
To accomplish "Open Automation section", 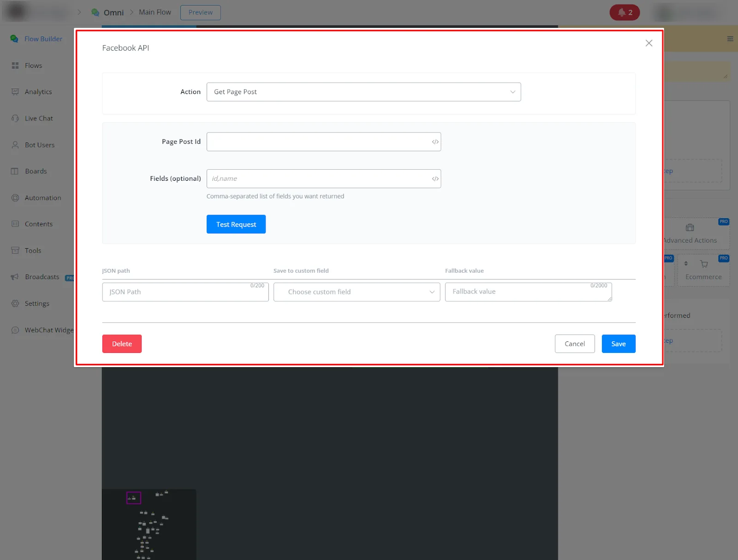I will [x=43, y=198].
